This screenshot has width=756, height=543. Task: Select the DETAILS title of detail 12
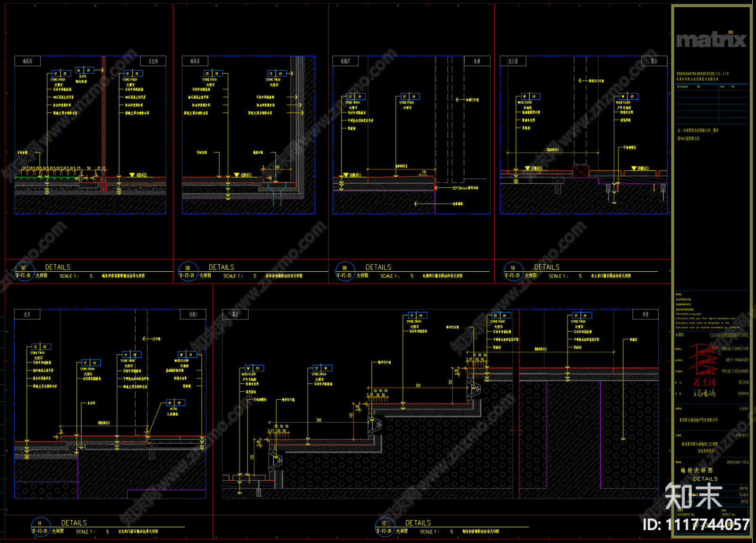click(418, 523)
